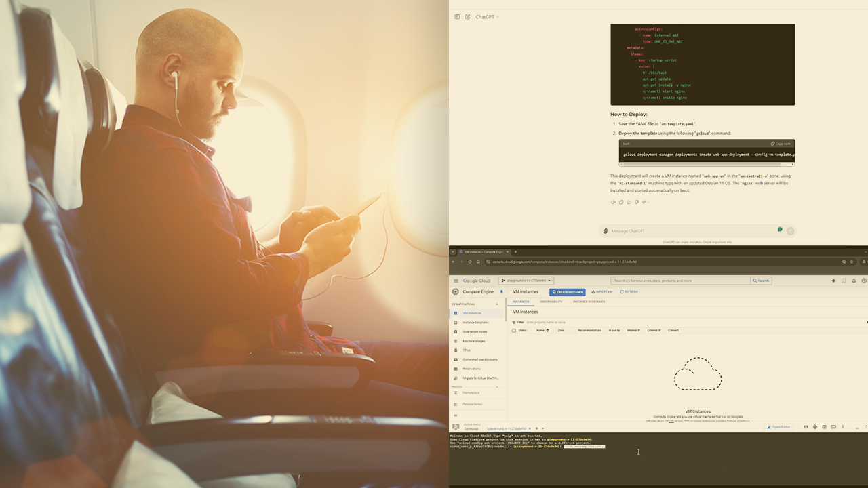Click Copy code on the bash block
This screenshot has height=488, width=868.
point(781,144)
